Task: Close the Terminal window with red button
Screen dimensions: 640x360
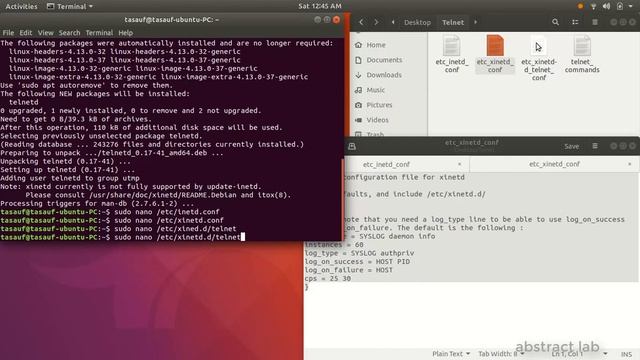Action: 336,20
